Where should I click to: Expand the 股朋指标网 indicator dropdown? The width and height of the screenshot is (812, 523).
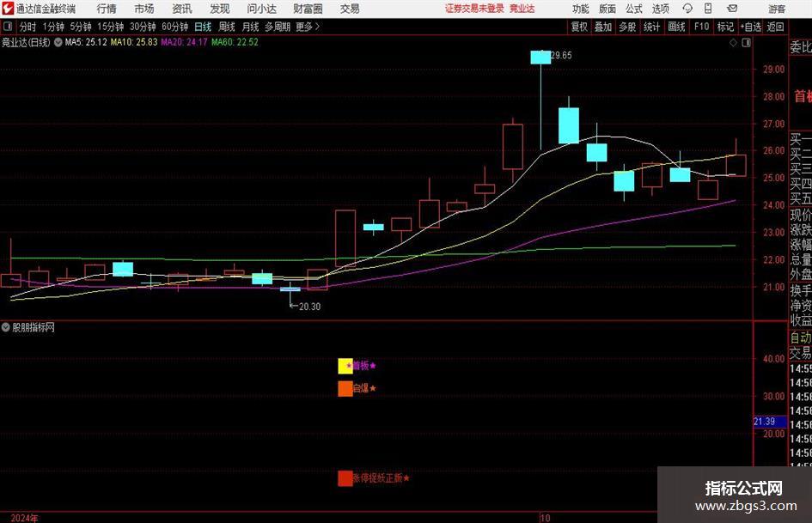[6, 327]
